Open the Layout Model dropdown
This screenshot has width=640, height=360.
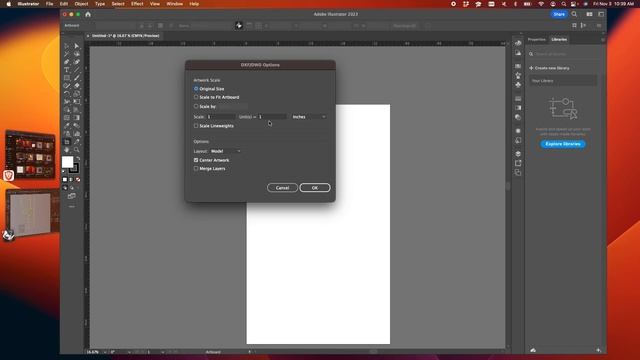(x=225, y=151)
